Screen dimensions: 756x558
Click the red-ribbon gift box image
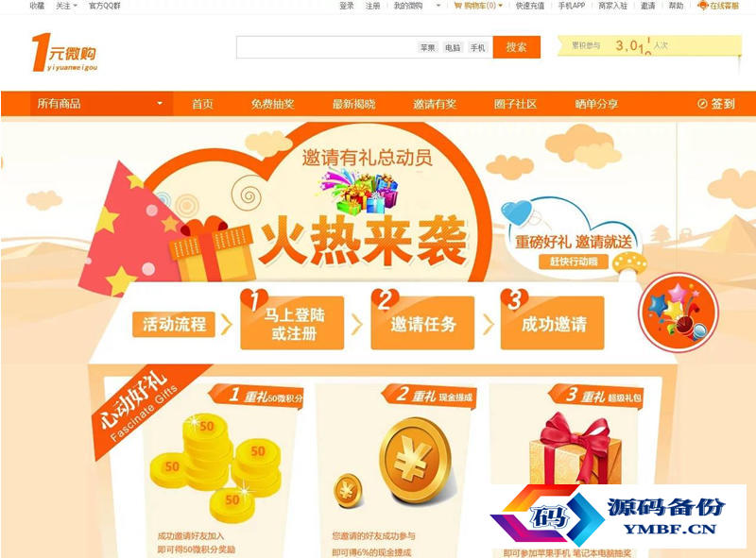[576, 450]
